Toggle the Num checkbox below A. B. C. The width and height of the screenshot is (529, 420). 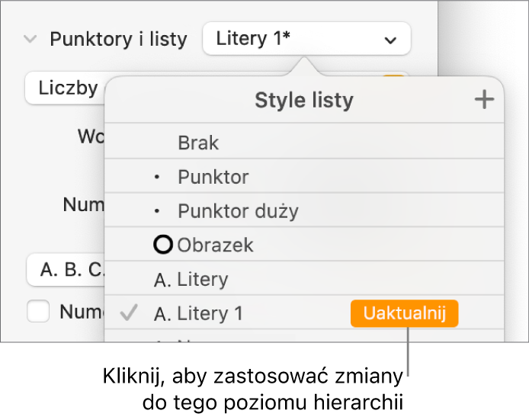point(38,311)
